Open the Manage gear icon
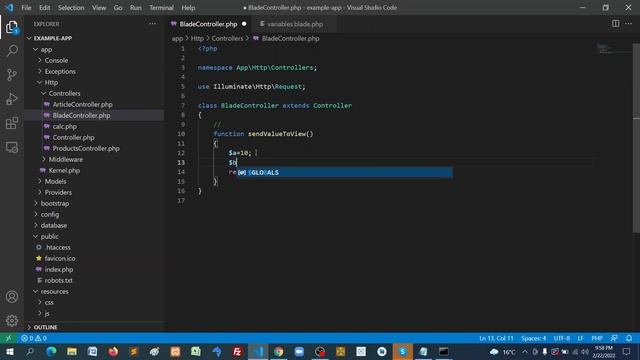This screenshot has height=360, width=640. click(12, 320)
